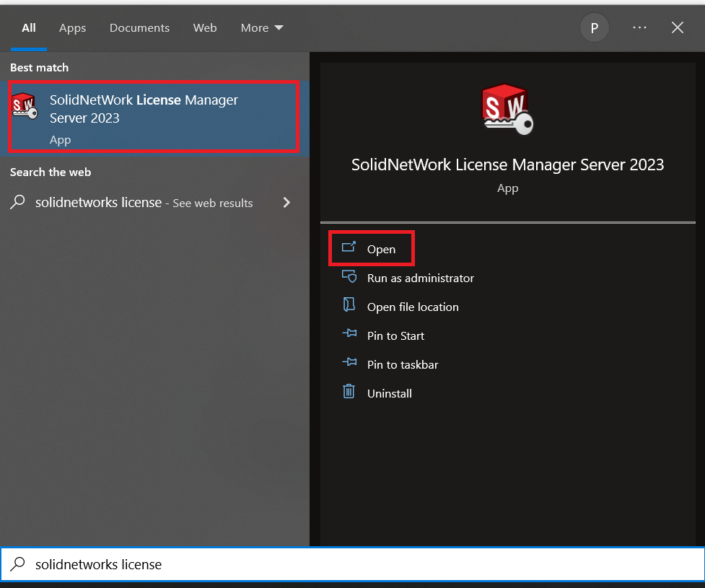Open the three-dot options menu

639,28
